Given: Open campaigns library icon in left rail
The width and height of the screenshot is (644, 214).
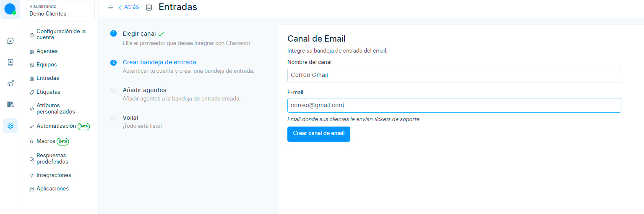Looking at the screenshot, I should 10,104.
